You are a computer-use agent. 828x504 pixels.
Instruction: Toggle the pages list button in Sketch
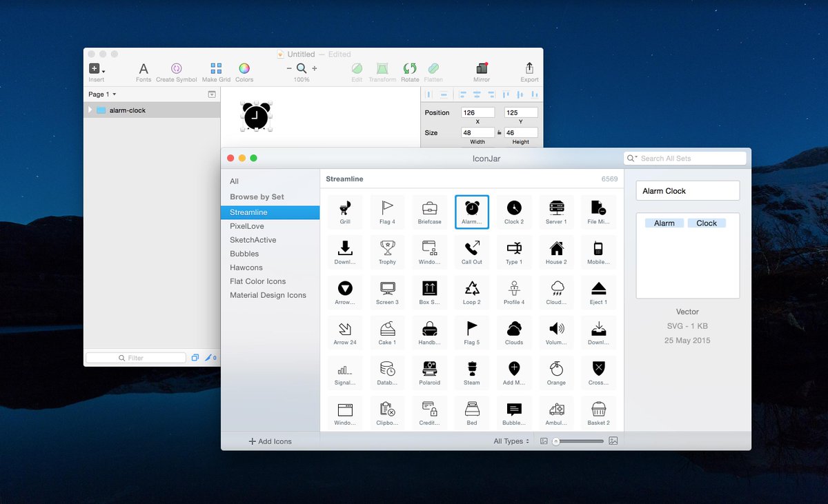212,94
